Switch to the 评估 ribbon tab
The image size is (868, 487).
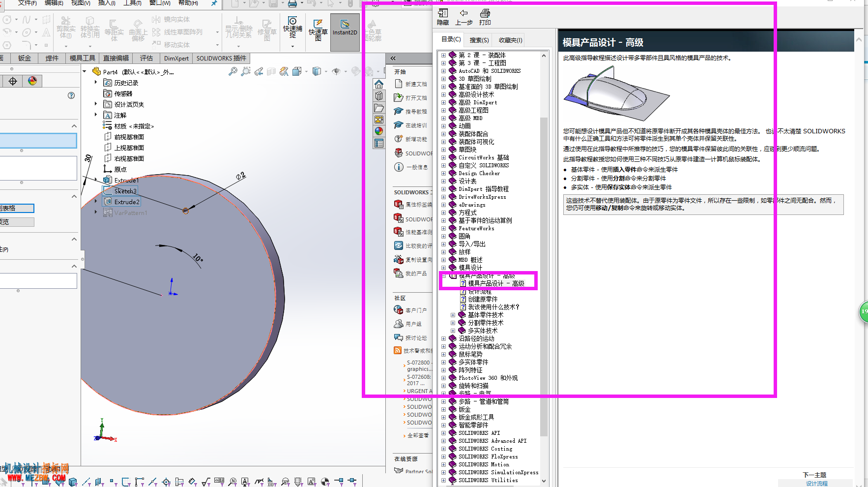(x=146, y=58)
